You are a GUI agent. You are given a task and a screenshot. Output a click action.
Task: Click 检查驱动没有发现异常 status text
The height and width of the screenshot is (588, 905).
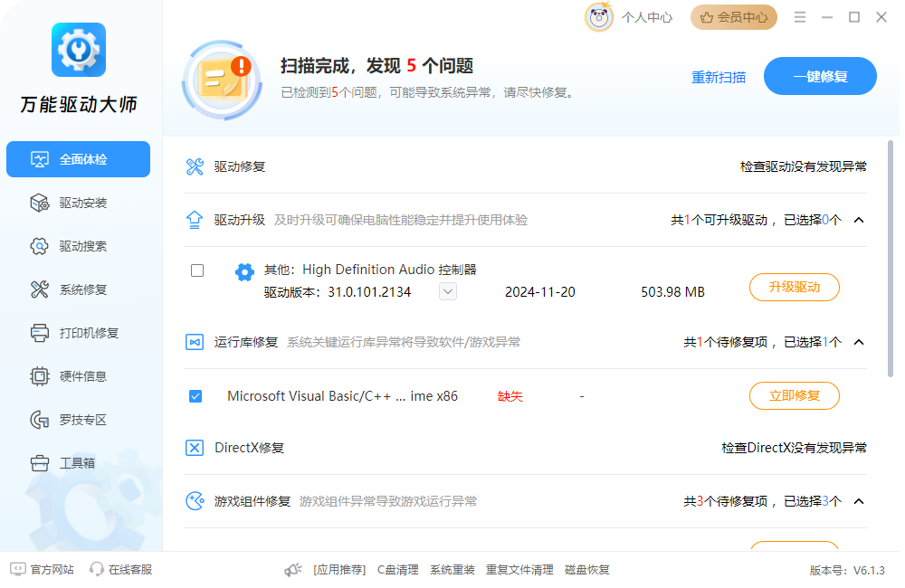(804, 166)
